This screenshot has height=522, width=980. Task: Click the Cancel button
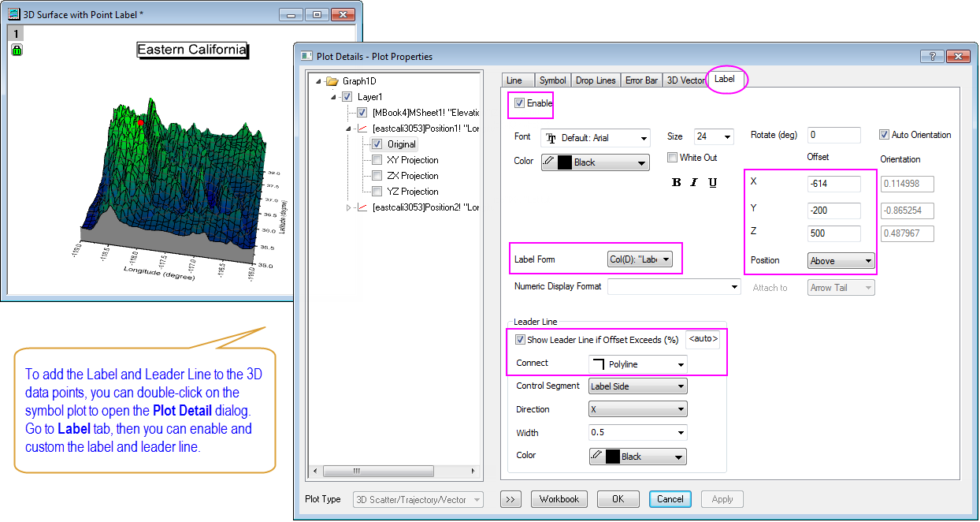tap(670, 499)
